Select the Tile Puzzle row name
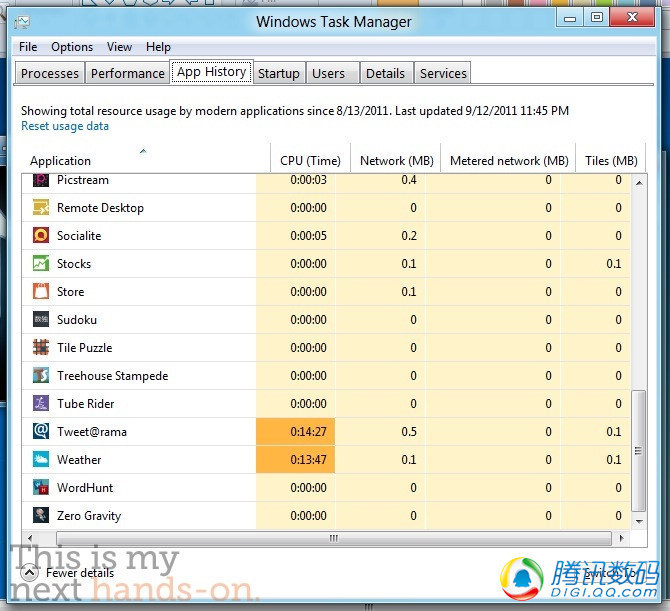 85,347
